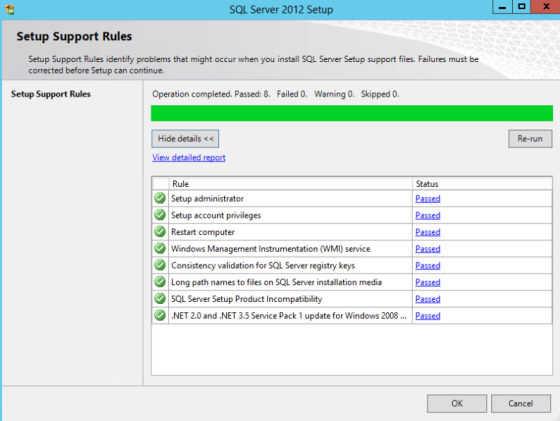Open Passed status for WMI service
Image resolution: width=560 pixels, height=421 pixels.
click(428, 249)
